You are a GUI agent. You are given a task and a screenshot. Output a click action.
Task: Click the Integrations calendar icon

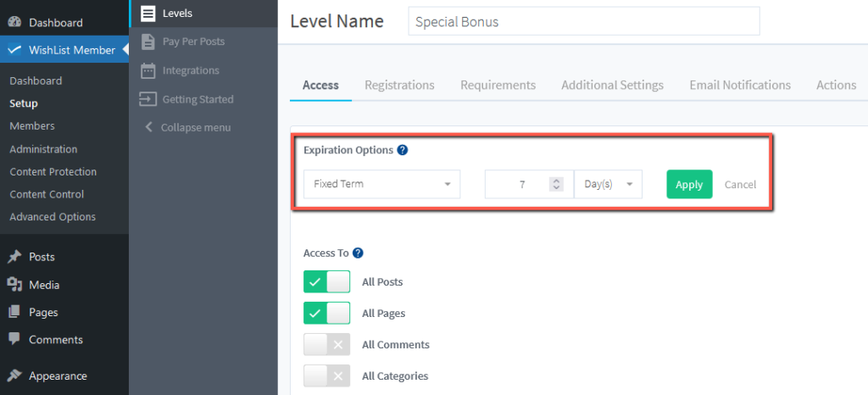147,70
